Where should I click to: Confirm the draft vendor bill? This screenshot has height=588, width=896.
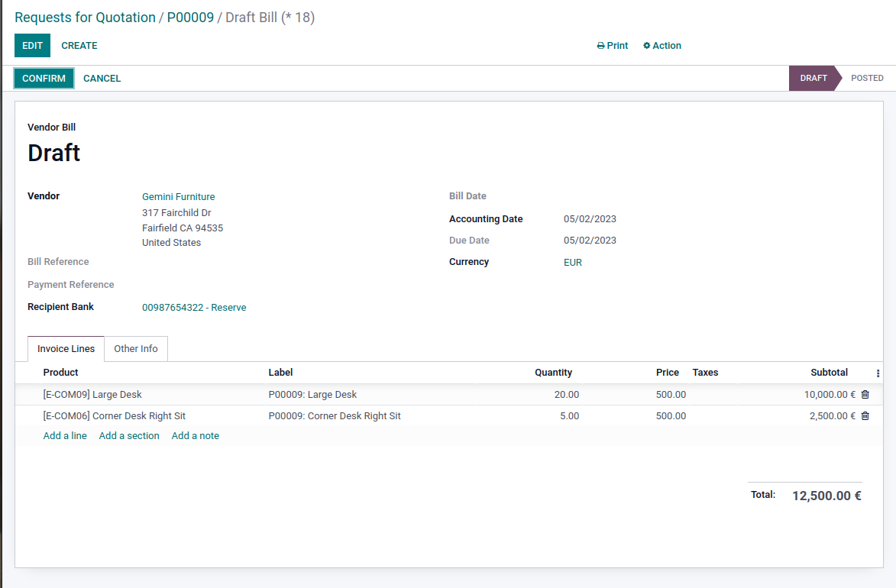pyautogui.click(x=44, y=79)
